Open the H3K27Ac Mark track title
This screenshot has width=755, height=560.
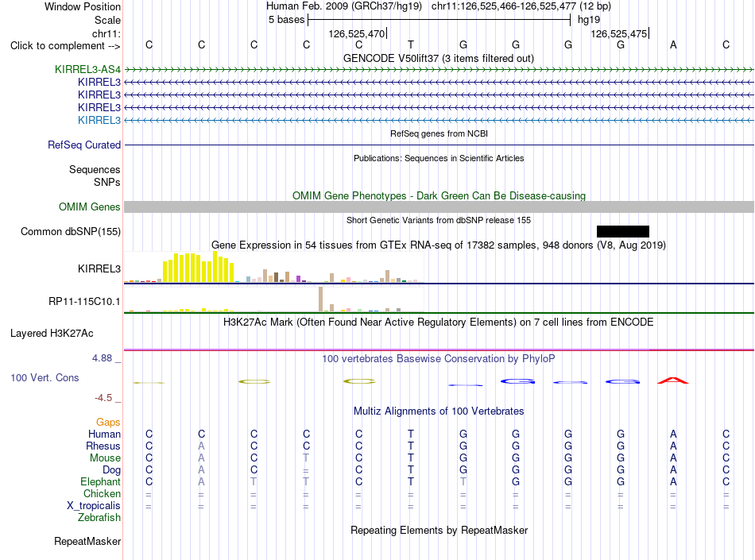coord(439,322)
